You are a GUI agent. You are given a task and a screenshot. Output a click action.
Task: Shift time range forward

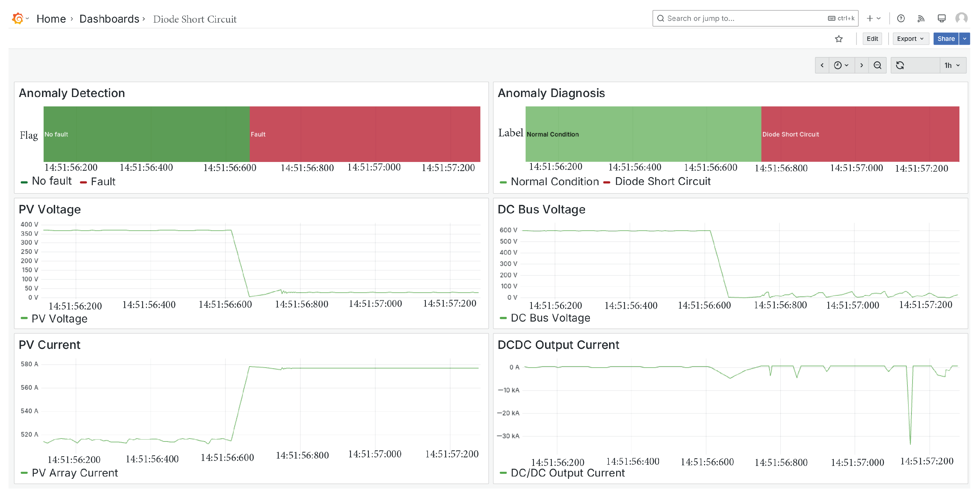[x=861, y=66]
